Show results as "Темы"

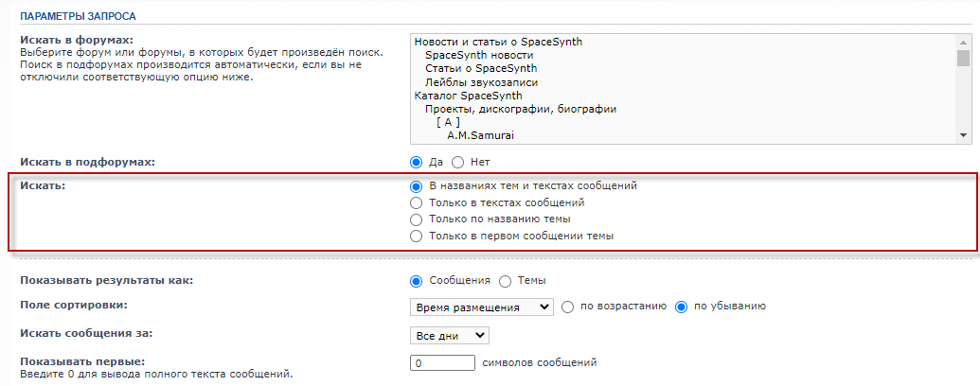click(x=505, y=280)
